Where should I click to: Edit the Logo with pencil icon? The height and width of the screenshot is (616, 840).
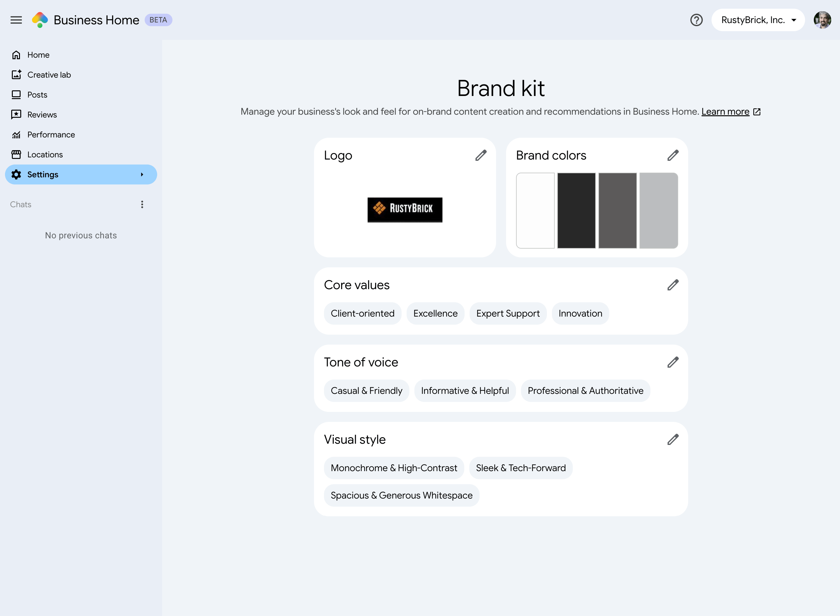[481, 155]
